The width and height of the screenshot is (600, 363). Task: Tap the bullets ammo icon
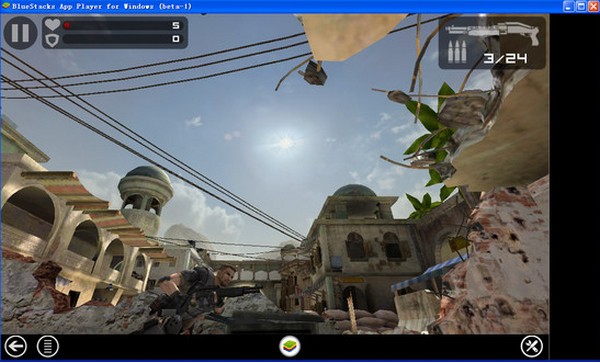coord(457,52)
